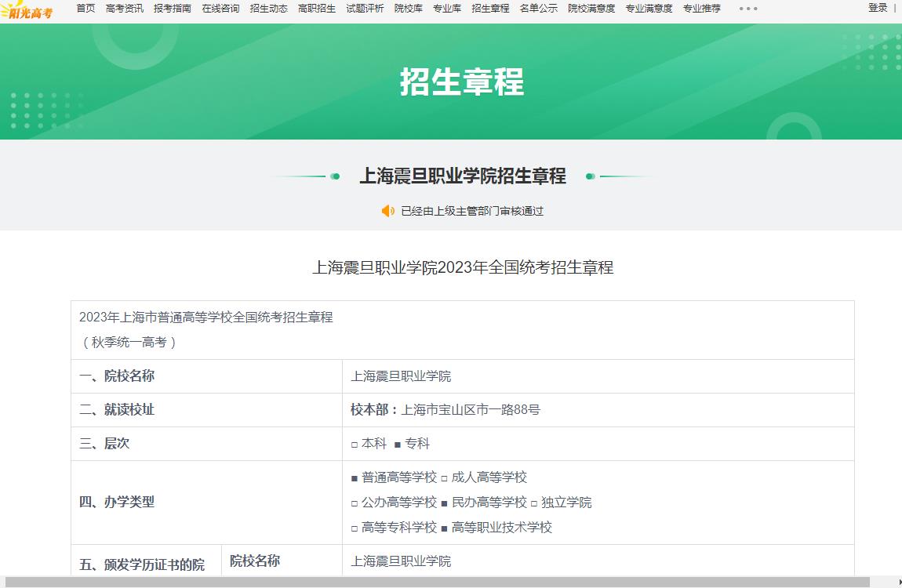This screenshot has width=902, height=588.
Task: Open 专业推荐 navigation link
Action: click(702, 8)
